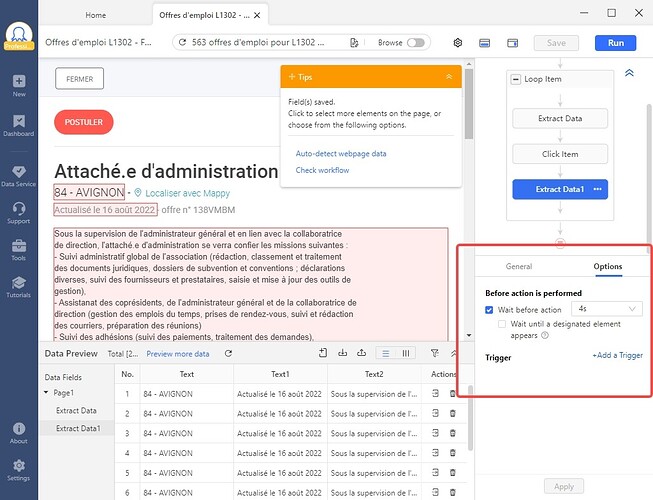The width and height of the screenshot is (653, 500).
Task: Switch Data Preview to horizontal row view
Action: point(386,353)
